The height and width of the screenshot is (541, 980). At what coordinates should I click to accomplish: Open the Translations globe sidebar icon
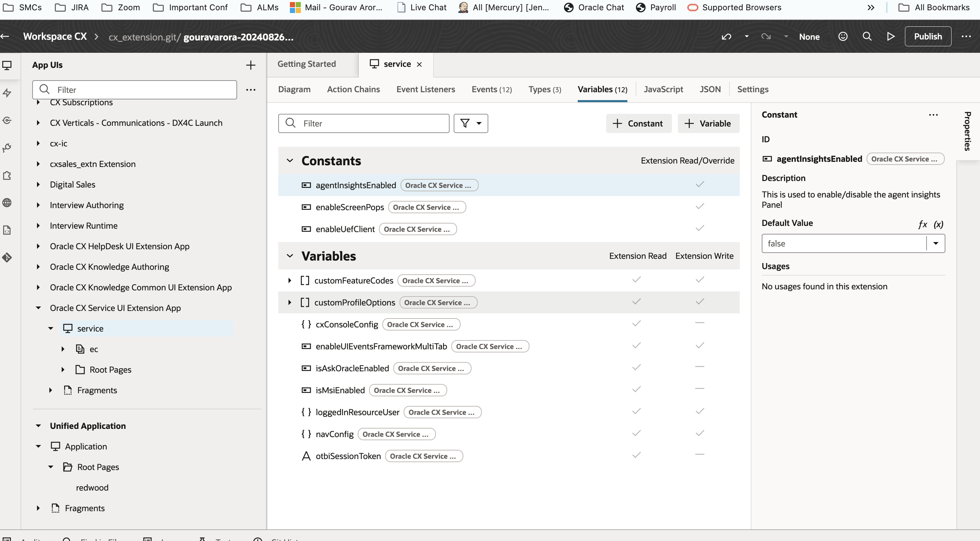7,203
